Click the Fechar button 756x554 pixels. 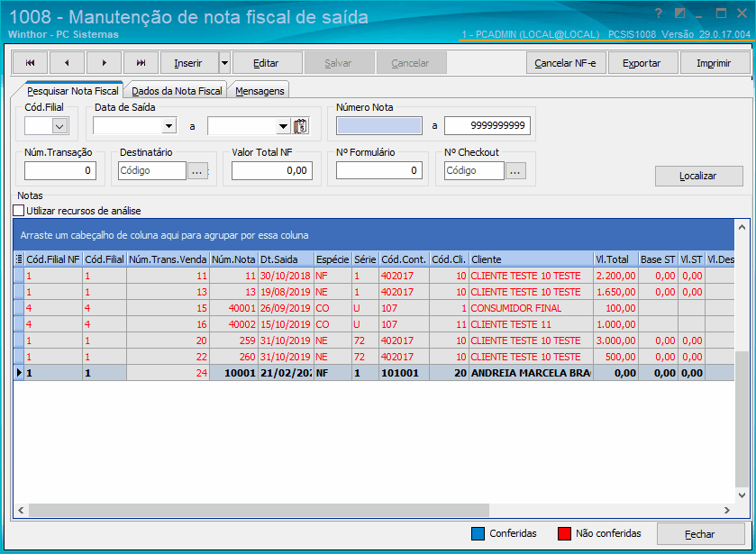pos(700,534)
